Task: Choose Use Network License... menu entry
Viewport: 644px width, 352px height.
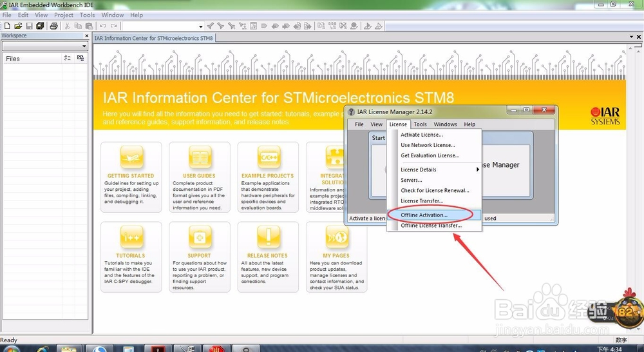Action: click(434, 145)
